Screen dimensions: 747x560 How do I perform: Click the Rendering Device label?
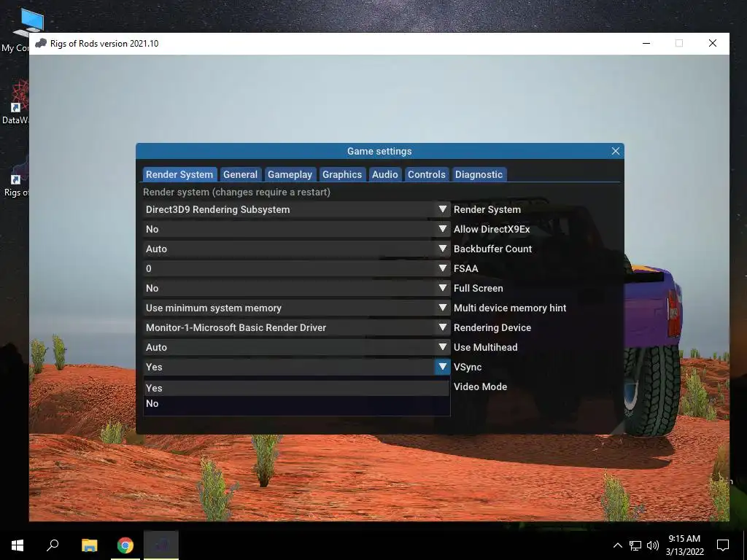click(492, 327)
